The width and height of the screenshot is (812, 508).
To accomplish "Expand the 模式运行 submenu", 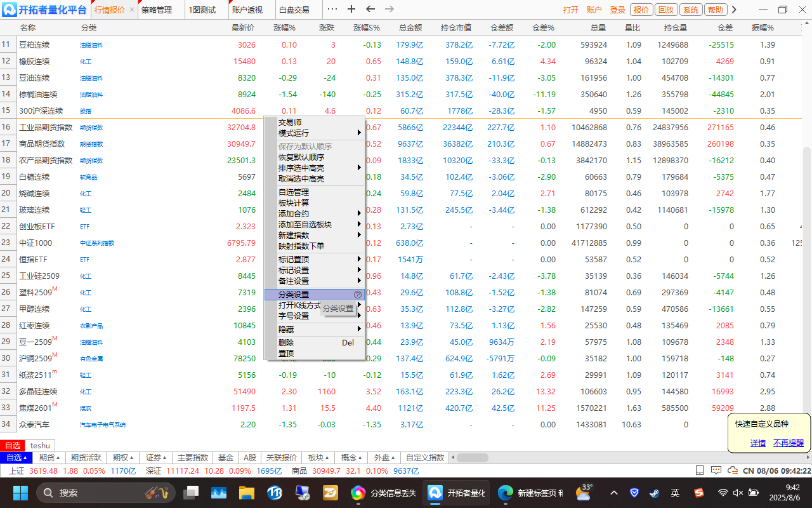I will point(359,133).
